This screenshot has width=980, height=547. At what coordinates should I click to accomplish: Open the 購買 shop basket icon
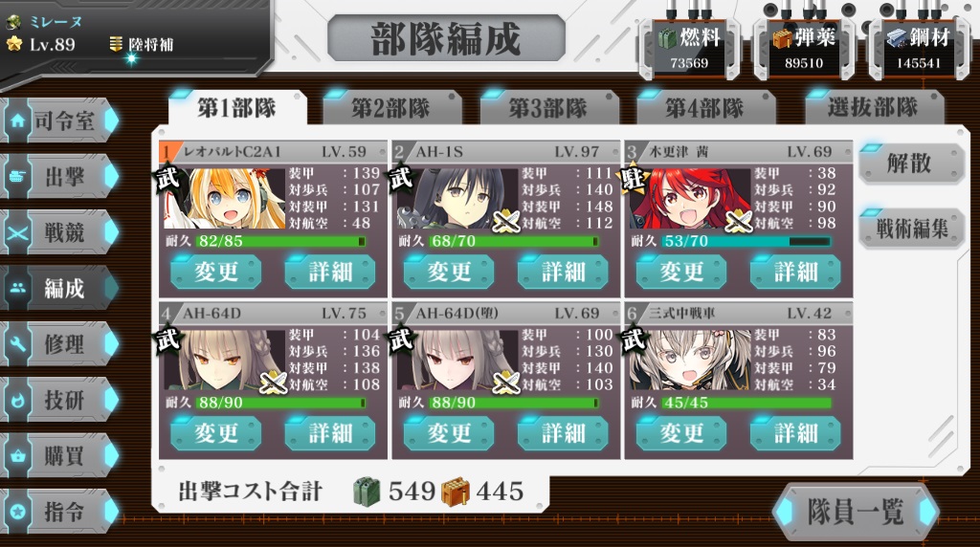17,456
